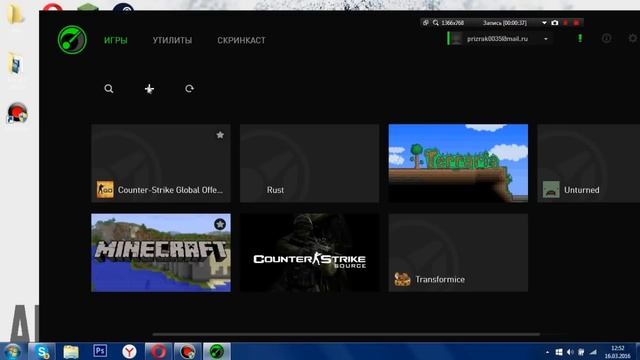The width and height of the screenshot is (640, 360).
Task: Open the Terraria game tile
Action: pos(458,163)
